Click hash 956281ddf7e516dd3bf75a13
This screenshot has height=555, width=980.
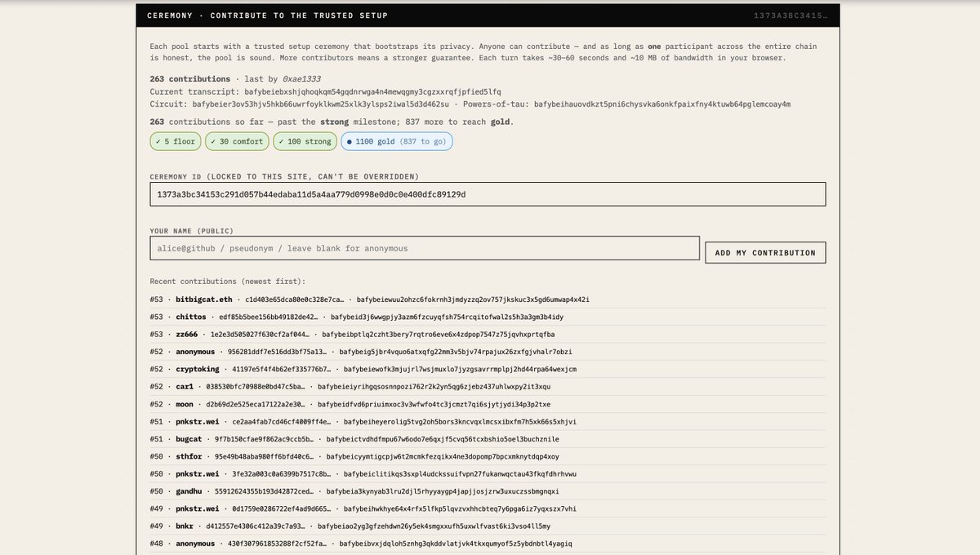pos(278,352)
